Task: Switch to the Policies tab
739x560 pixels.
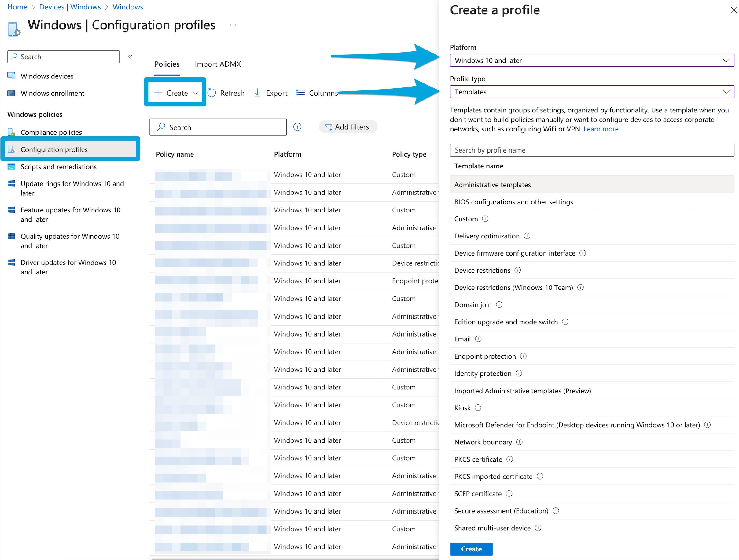Action: (x=167, y=64)
